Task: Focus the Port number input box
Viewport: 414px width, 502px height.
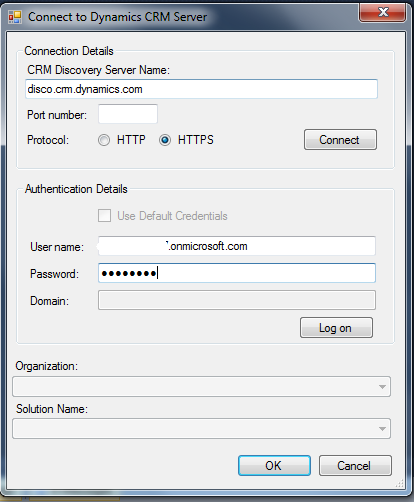Action: click(x=128, y=114)
